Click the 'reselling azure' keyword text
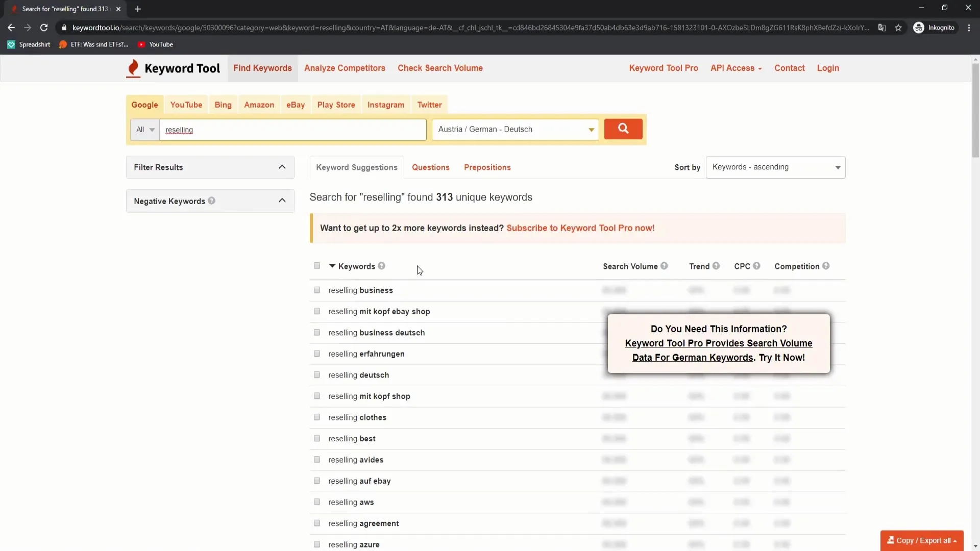The width and height of the screenshot is (980, 551). (x=354, y=544)
